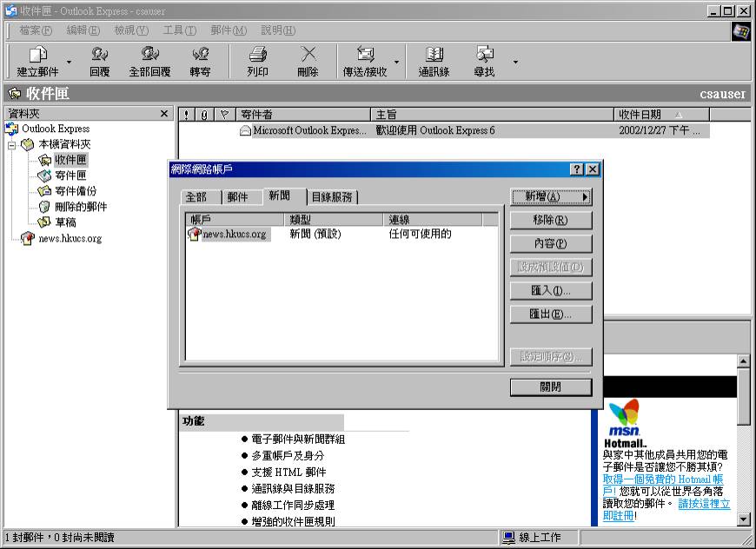756x549 pixels.
Task: Open the Send/Receive dropdown arrow
Action: click(396, 63)
